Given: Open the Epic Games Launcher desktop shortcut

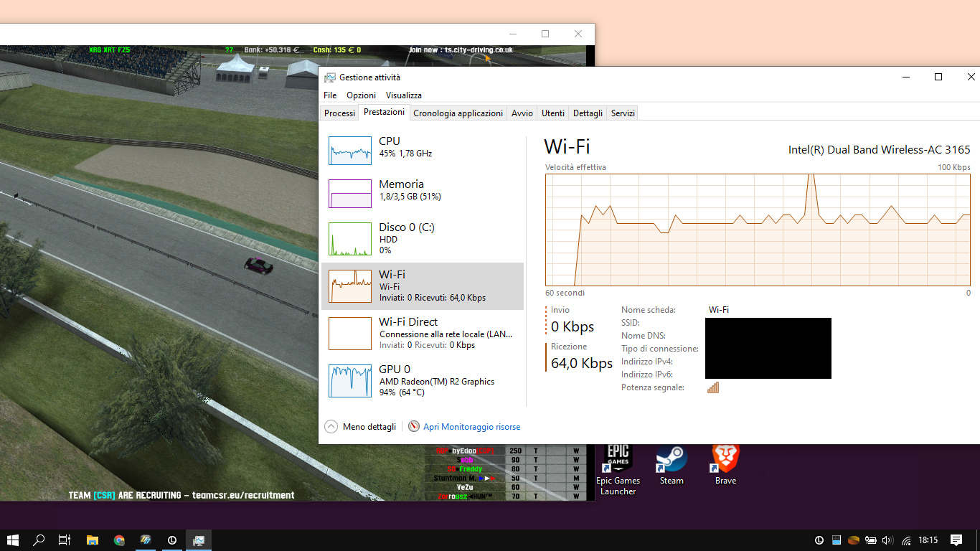Looking at the screenshot, I should [x=618, y=470].
